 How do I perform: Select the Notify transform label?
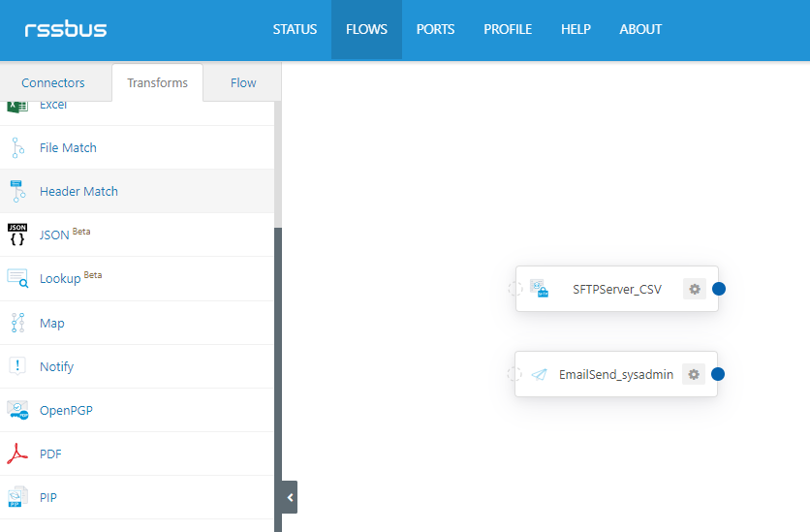[57, 366]
